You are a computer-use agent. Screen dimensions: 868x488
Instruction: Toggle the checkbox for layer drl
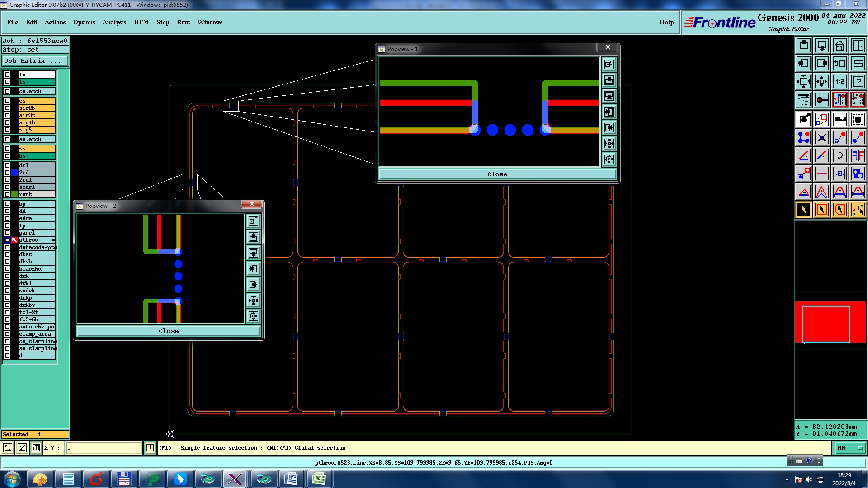point(7,165)
